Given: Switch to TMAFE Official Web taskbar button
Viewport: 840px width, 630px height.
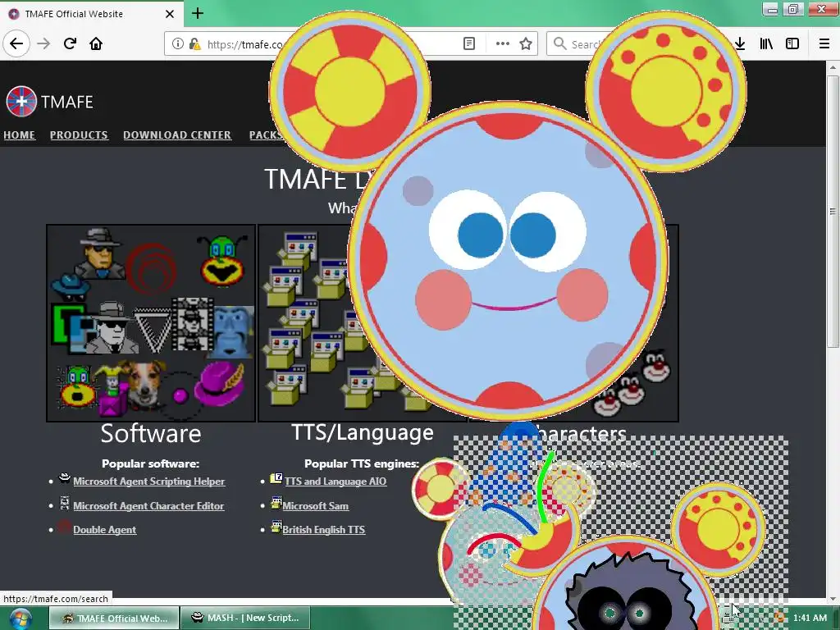Looking at the screenshot, I should pyautogui.click(x=114, y=619).
